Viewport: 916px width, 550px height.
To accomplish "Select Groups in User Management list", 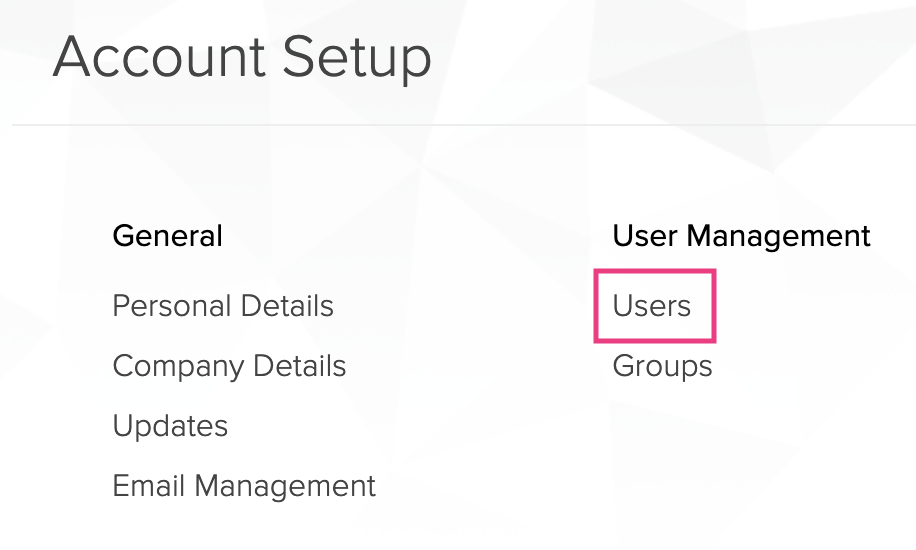I will point(662,366).
